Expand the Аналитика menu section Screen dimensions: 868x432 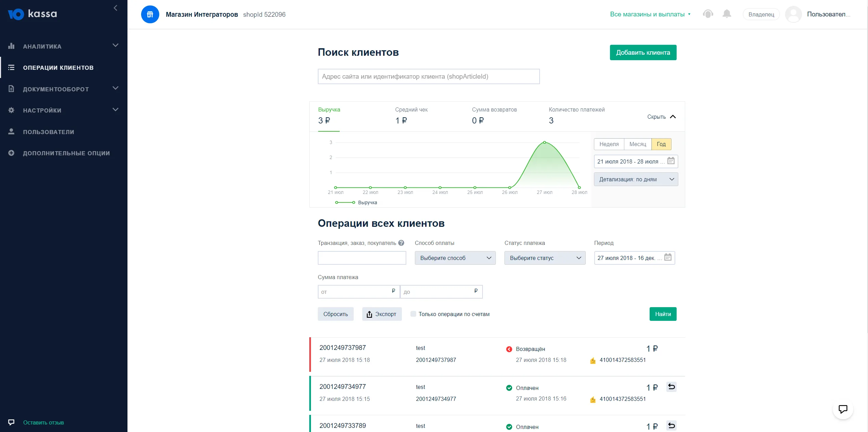[64, 46]
